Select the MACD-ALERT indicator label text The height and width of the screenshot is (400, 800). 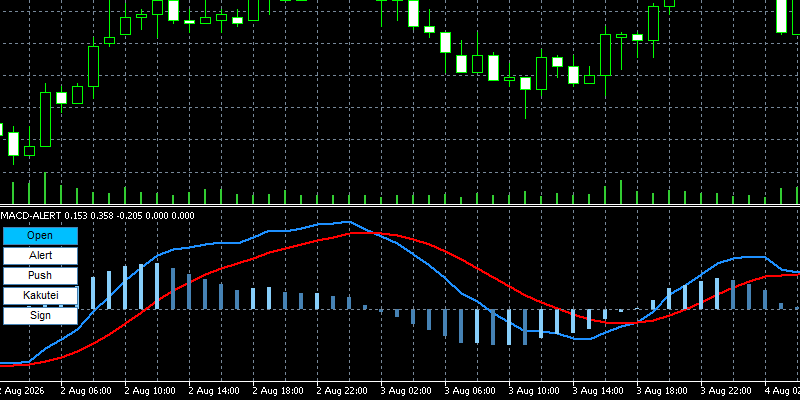(31, 216)
